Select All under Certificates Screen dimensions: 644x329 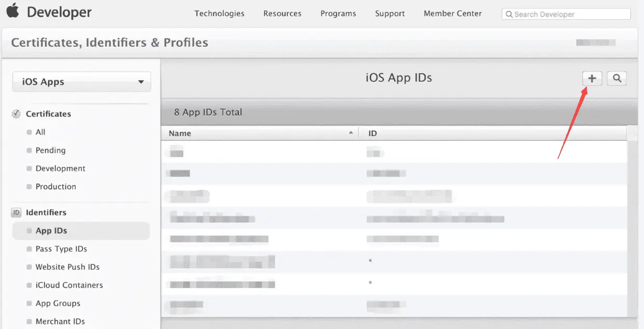(x=41, y=132)
